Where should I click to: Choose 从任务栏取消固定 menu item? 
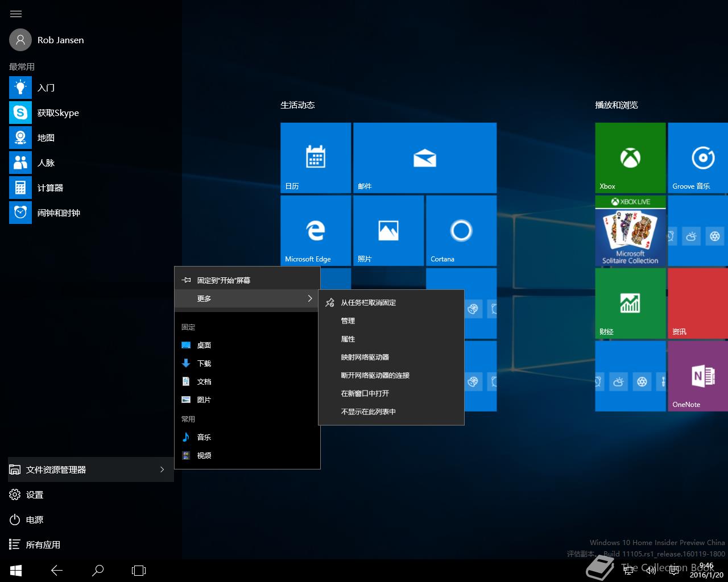(x=391, y=302)
